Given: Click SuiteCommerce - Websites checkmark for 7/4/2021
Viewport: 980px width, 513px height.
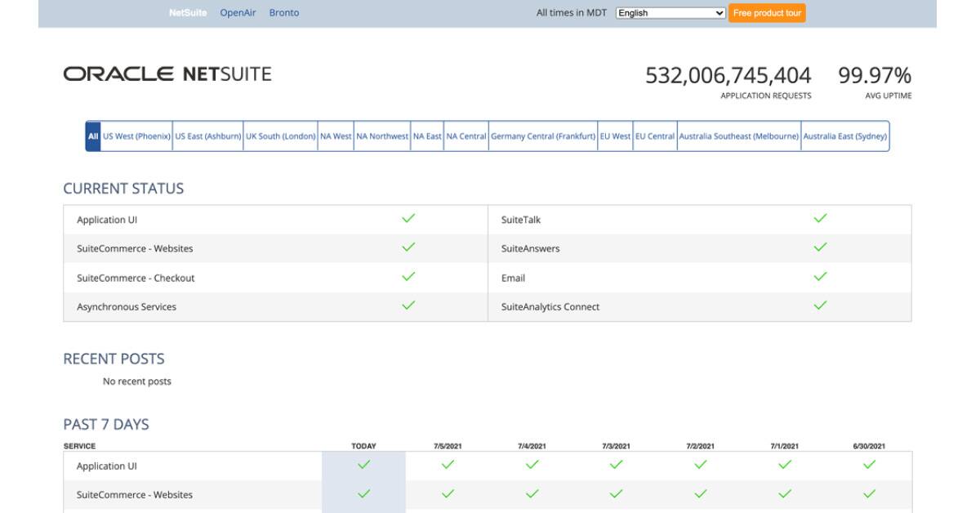Looking at the screenshot, I should click(x=532, y=493).
